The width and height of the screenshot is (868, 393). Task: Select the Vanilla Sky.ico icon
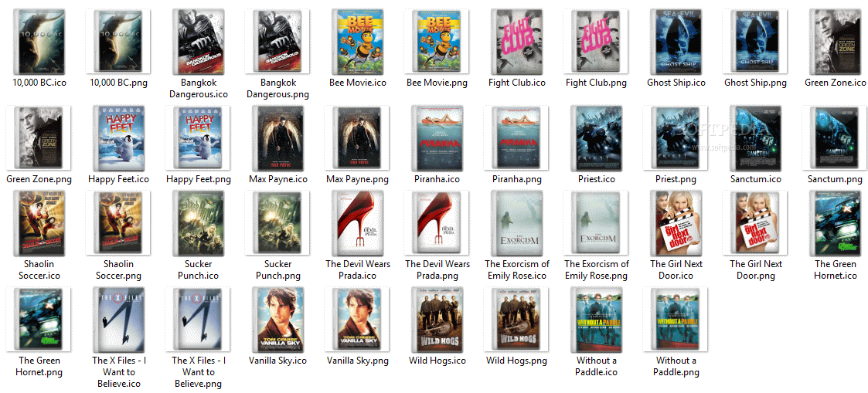click(277, 320)
